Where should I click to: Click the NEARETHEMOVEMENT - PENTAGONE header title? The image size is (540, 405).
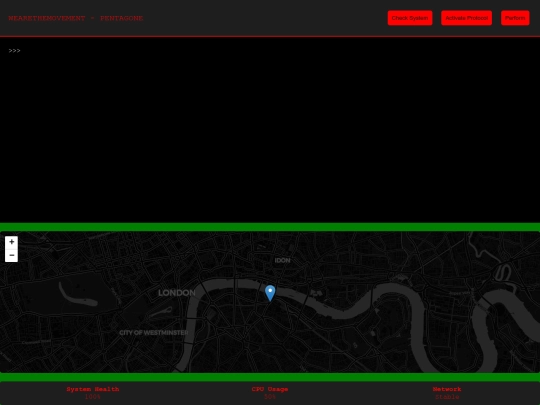(76, 18)
